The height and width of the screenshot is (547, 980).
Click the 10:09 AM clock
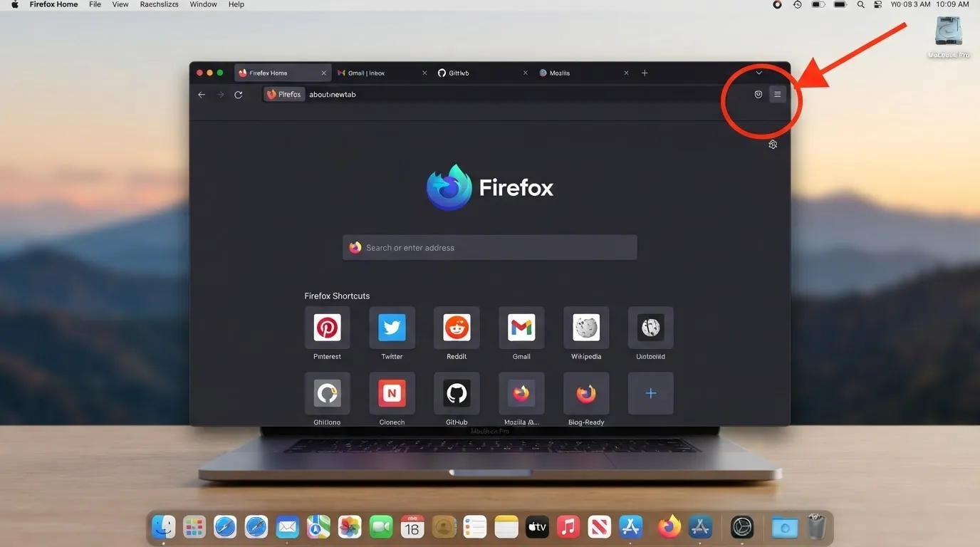(952, 4)
